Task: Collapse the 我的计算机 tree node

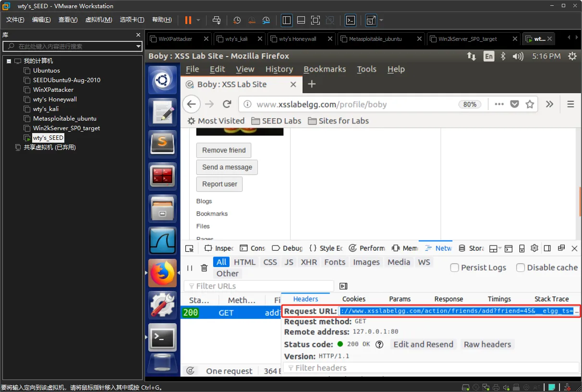Action: tap(9, 61)
